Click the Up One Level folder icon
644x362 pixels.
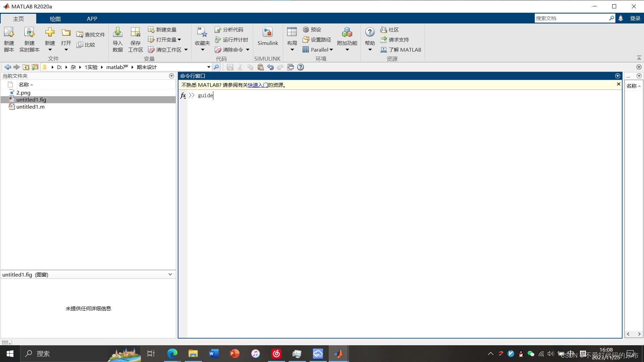point(26,67)
